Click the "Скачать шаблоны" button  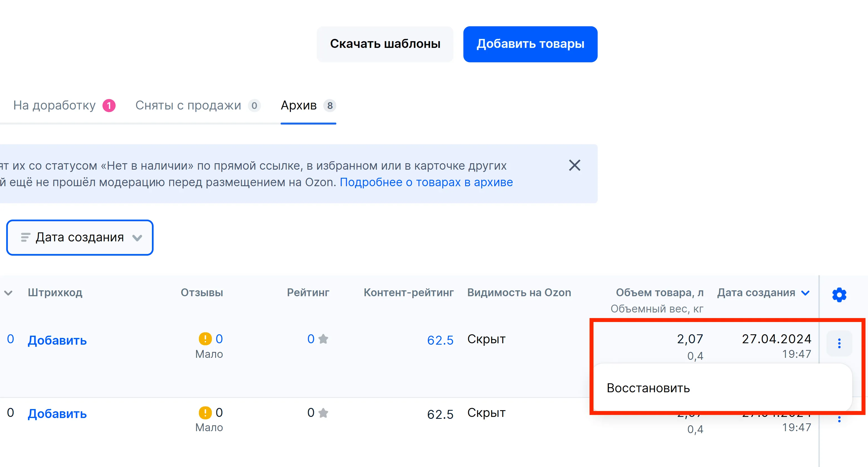[x=385, y=44]
